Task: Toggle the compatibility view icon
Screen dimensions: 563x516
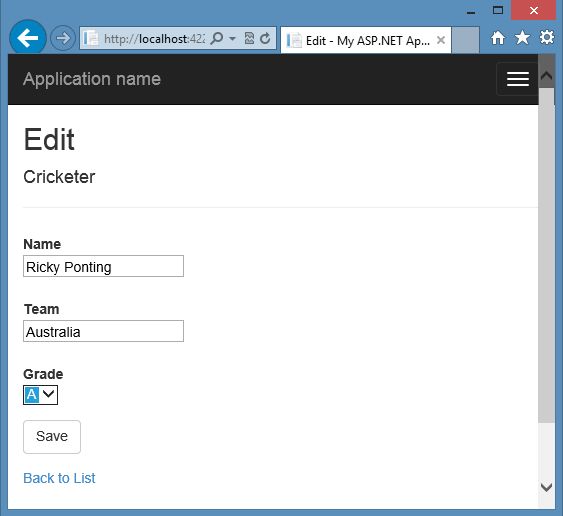Action: [249, 38]
